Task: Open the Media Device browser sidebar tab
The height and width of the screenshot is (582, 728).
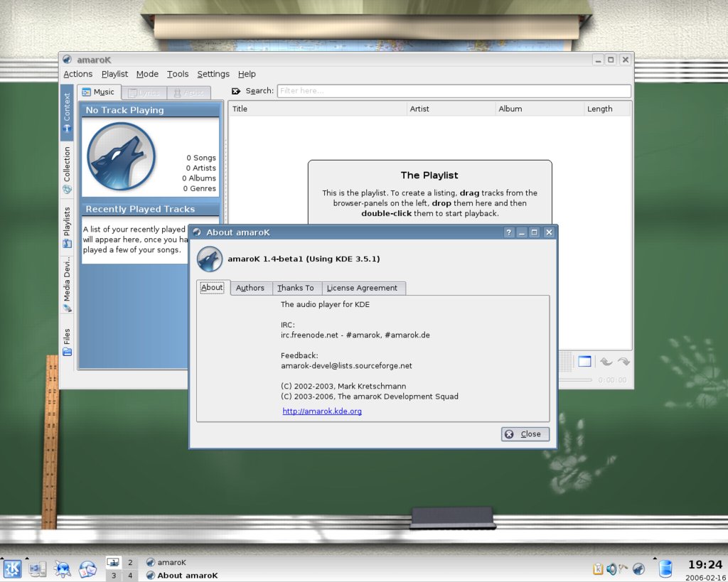Action: pyautogui.click(x=67, y=284)
